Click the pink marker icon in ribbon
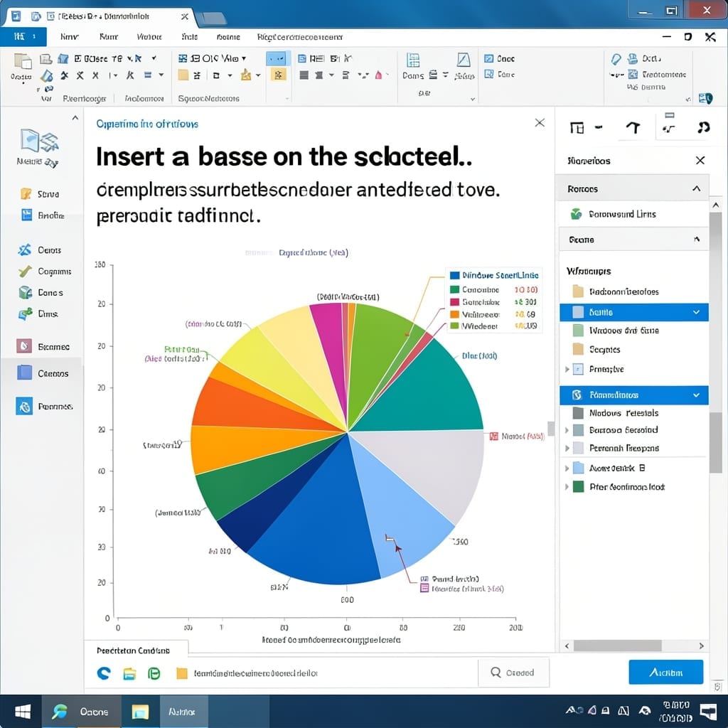Viewport: 728px width, 728px height. point(379,75)
